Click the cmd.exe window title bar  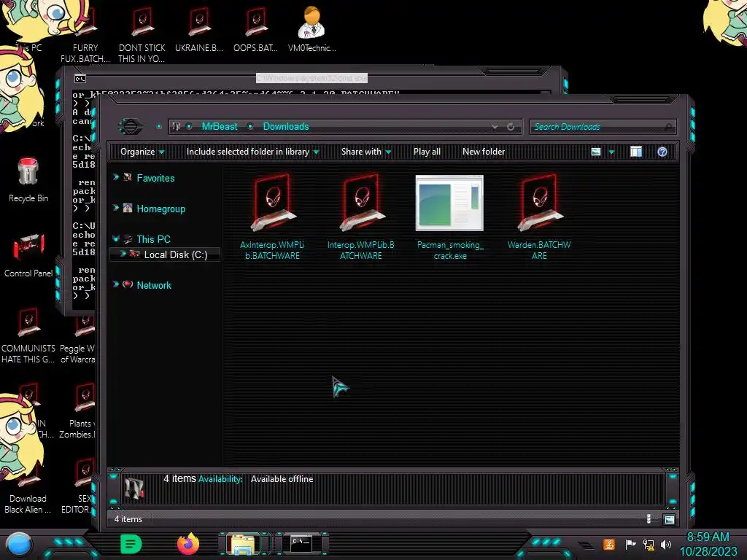311,77
